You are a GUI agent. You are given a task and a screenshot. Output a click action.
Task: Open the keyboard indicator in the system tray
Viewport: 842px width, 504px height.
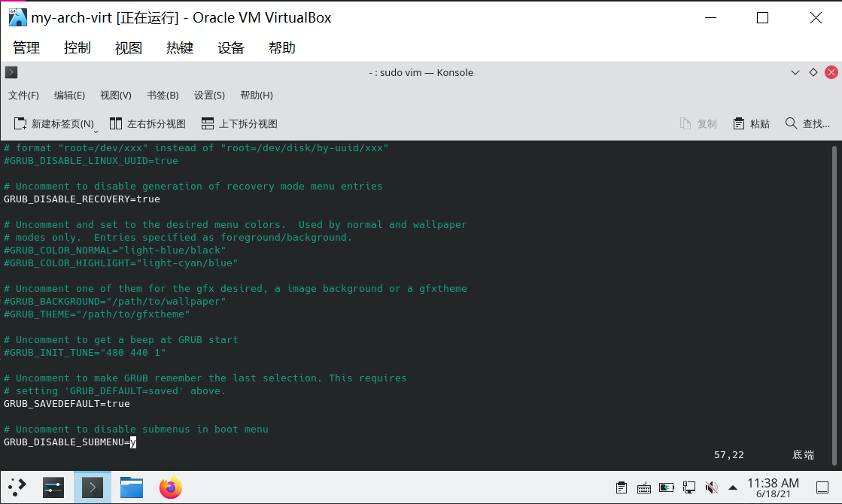tap(644, 487)
